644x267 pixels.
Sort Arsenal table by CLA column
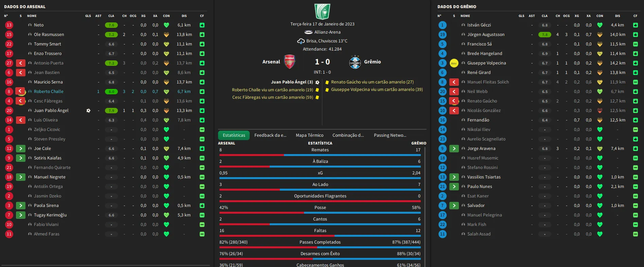coord(111,16)
